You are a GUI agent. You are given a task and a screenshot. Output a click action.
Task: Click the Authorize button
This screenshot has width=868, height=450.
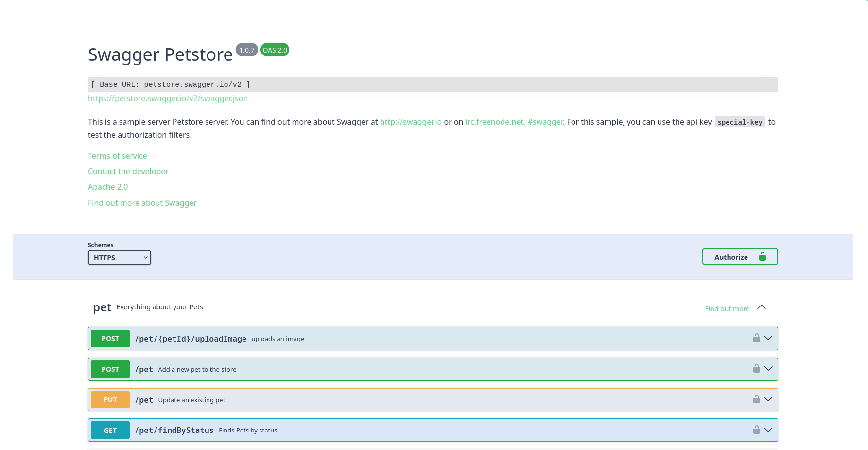pos(740,256)
